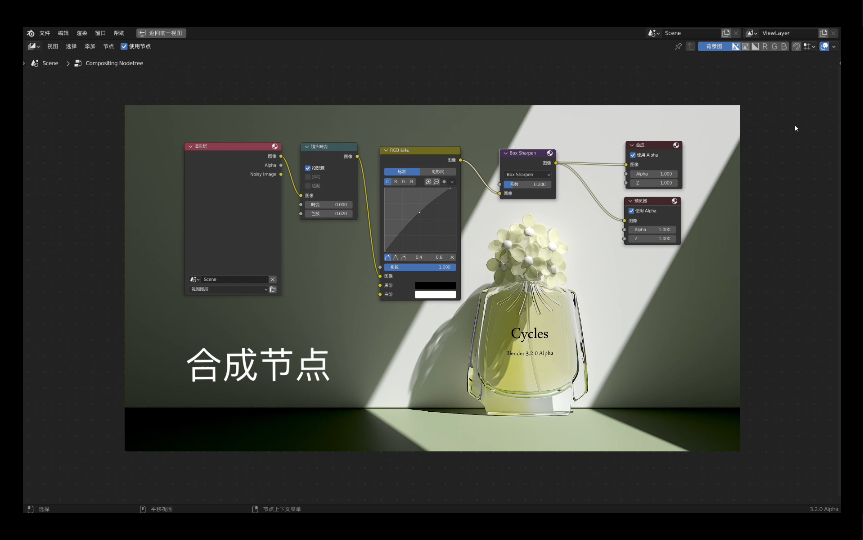This screenshot has width=863, height=540.
Task: Open the curve tools dropdown arrow
Action: pyautogui.click(x=452, y=182)
